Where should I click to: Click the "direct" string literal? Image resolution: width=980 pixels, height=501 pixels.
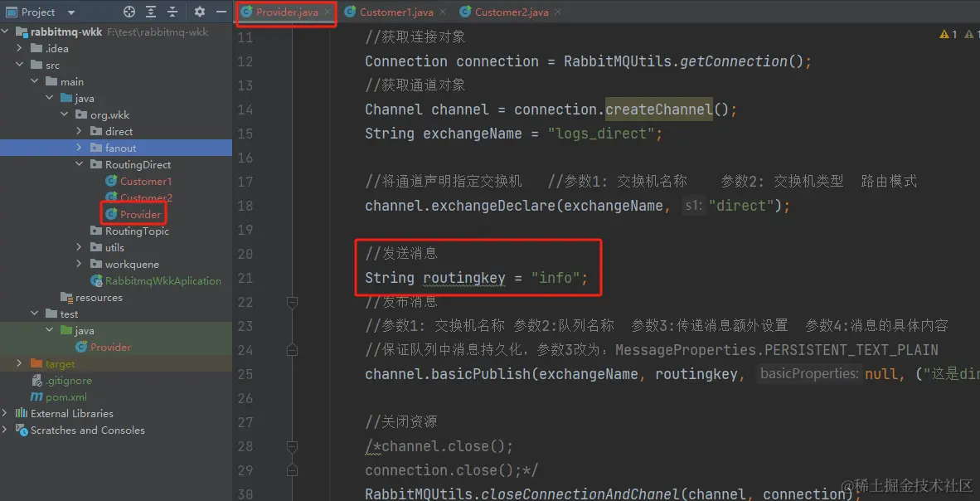pos(741,206)
